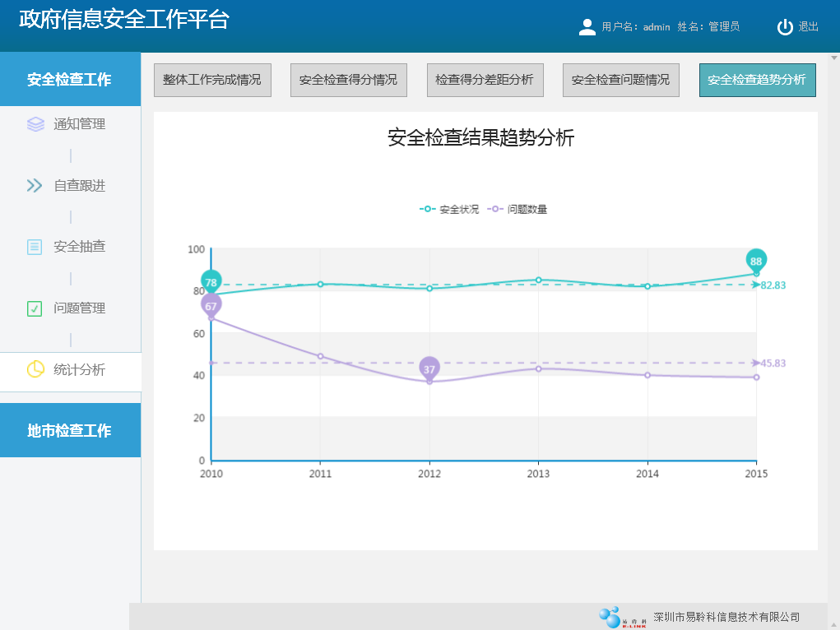This screenshot has height=630, width=840.
Task: Open the 统计分析 menu item
Action: point(79,370)
